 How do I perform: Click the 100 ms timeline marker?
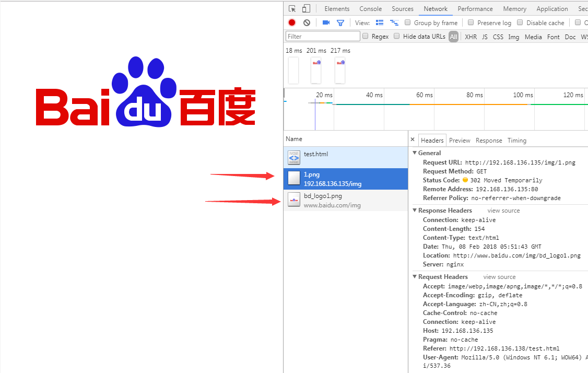pos(523,95)
